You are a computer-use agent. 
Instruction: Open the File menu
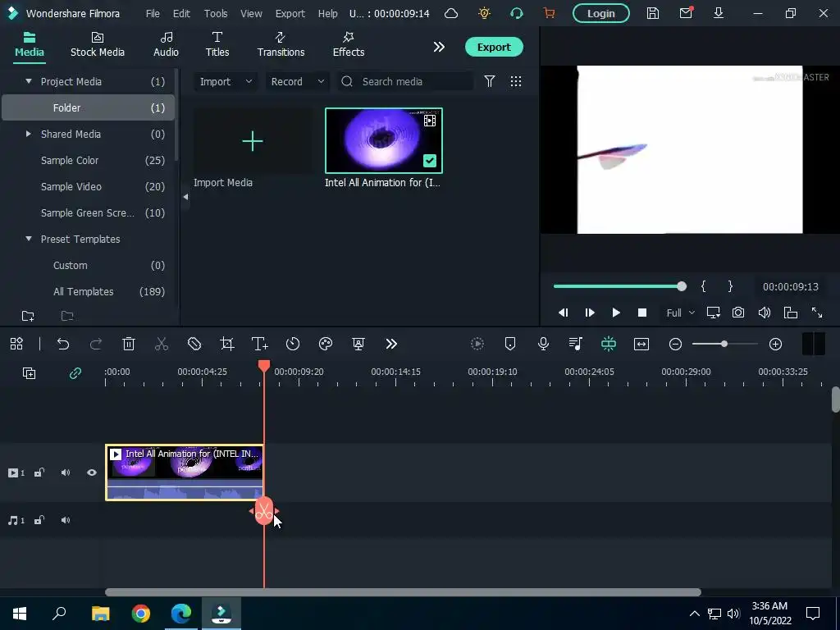pyautogui.click(x=153, y=13)
